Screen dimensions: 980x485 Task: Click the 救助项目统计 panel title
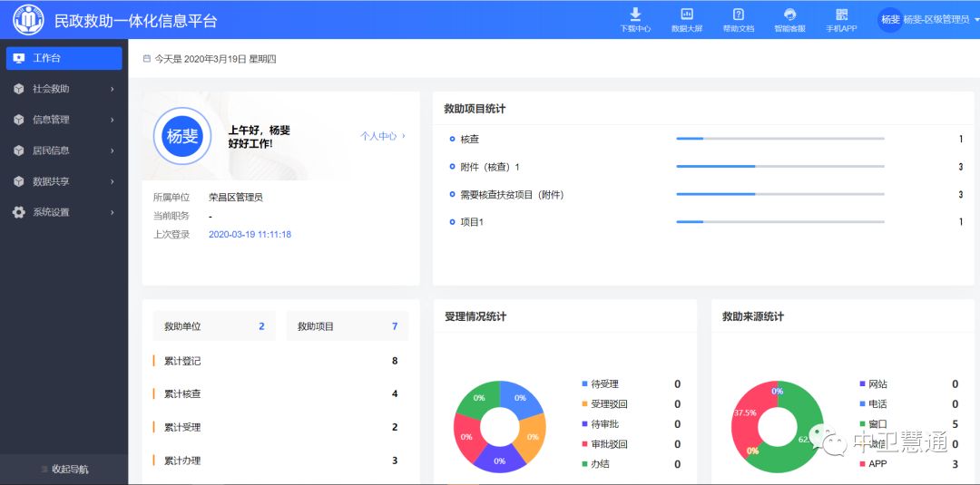475,109
